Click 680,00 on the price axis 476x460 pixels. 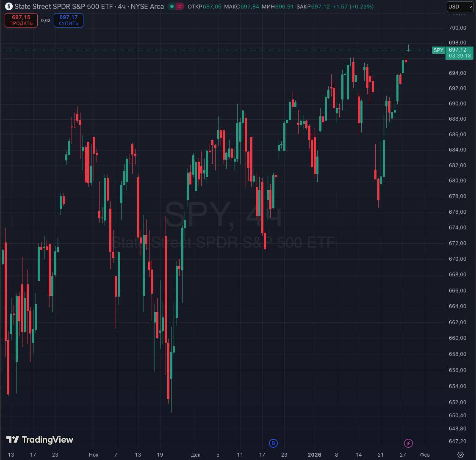[457, 181]
